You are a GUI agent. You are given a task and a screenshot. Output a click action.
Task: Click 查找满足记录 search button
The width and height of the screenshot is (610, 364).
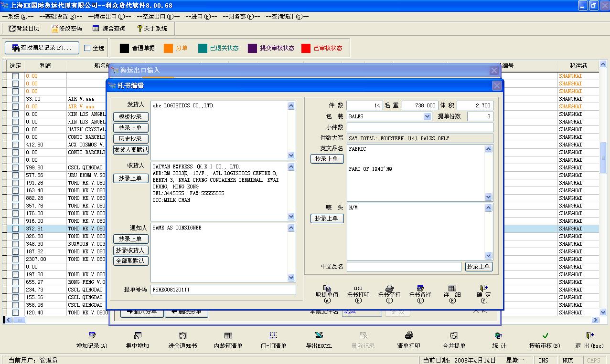(42, 48)
